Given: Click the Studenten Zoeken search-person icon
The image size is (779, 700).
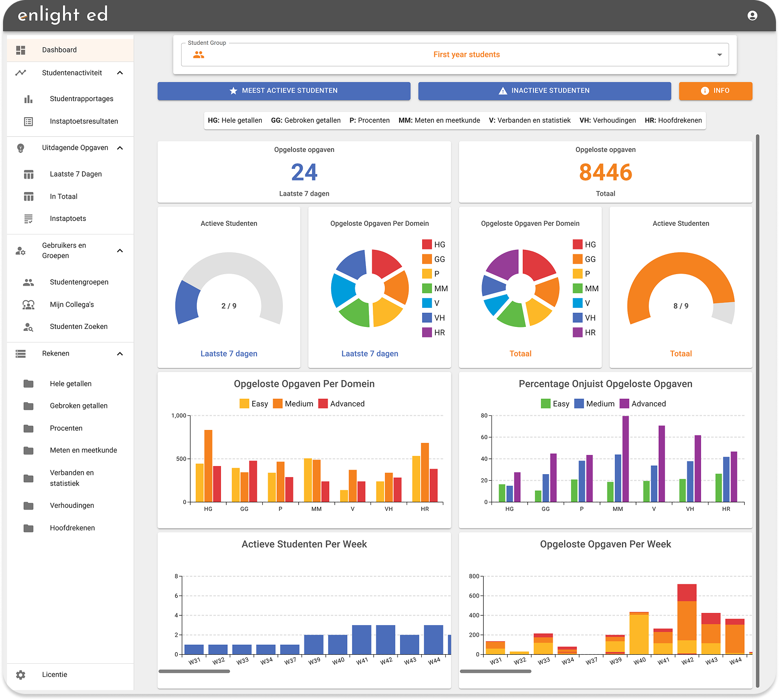Looking at the screenshot, I should point(29,327).
